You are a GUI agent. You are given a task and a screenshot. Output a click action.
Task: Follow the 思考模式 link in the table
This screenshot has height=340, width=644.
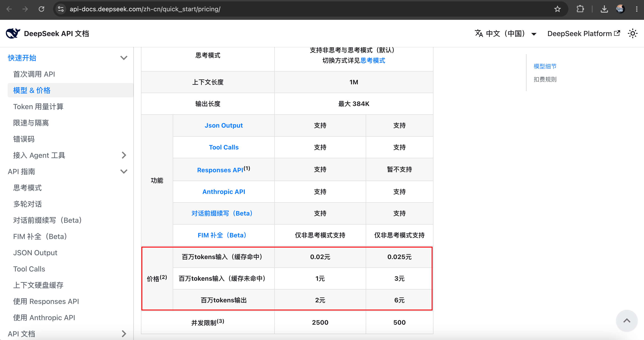pos(373,61)
